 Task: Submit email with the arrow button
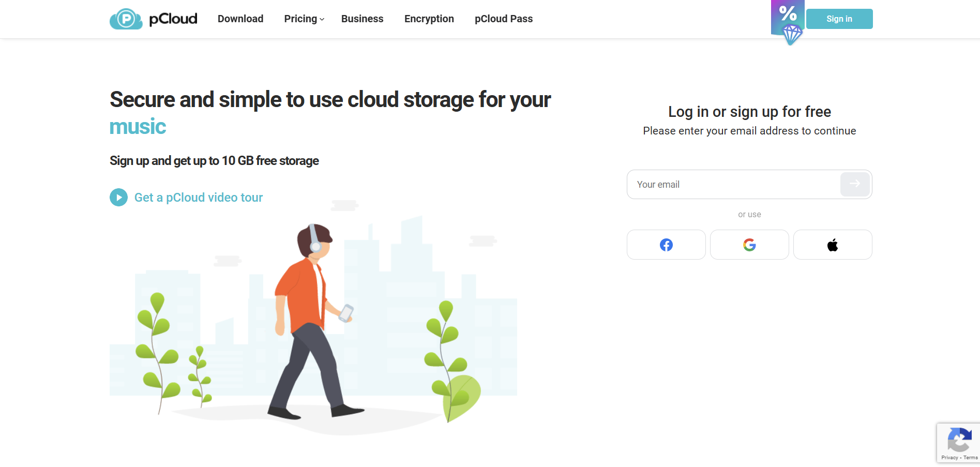[x=855, y=184]
